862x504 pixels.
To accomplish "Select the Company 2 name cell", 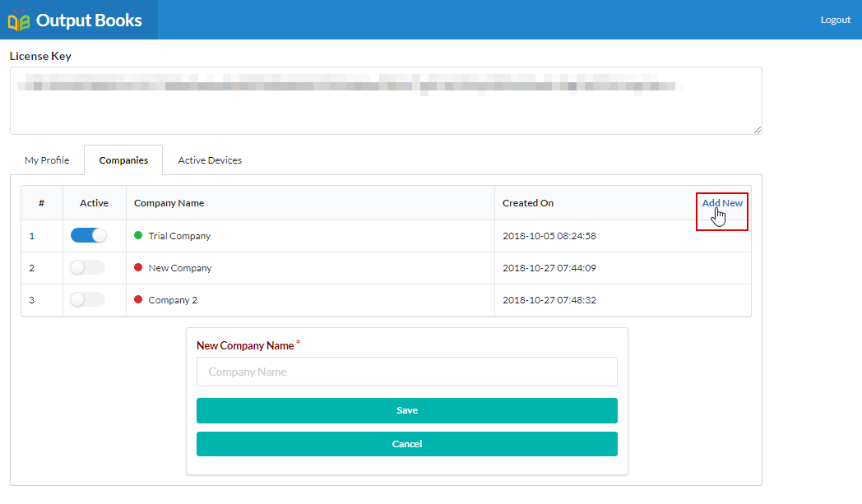I will 311,299.
